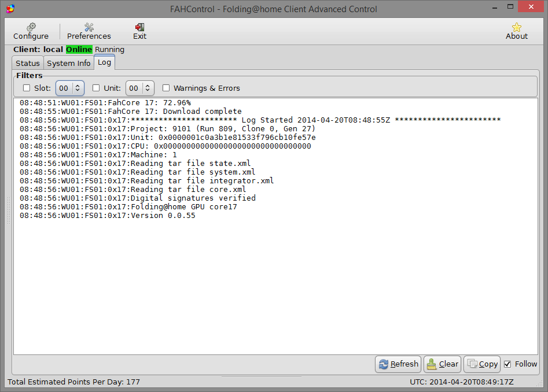The height and width of the screenshot is (392, 548).
Task: Uncheck the Follow log checkbox
Action: coord(507,364)
